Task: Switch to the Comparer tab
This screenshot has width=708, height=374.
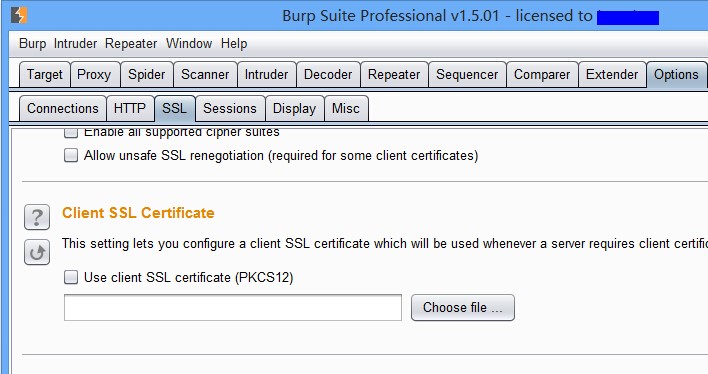Action: 542,75
